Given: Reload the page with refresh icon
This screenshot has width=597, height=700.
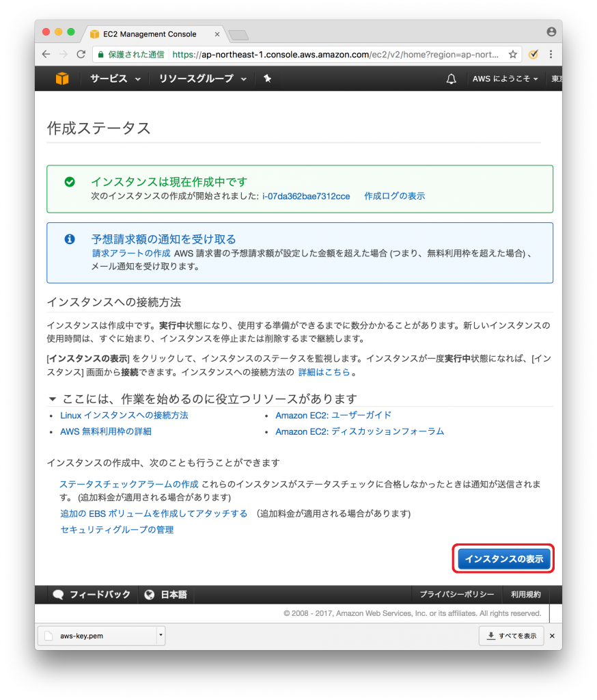Looking at the screenshot, I should click(x=81, y=55).
